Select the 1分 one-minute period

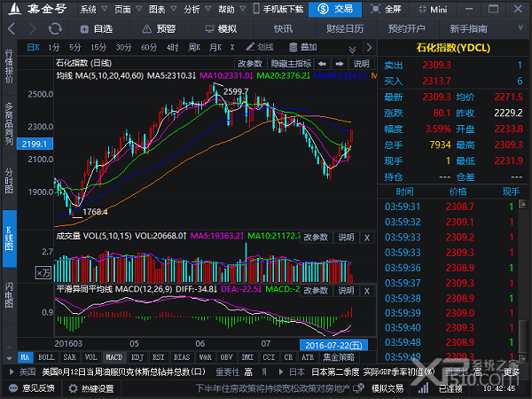(x=53, y=48)
